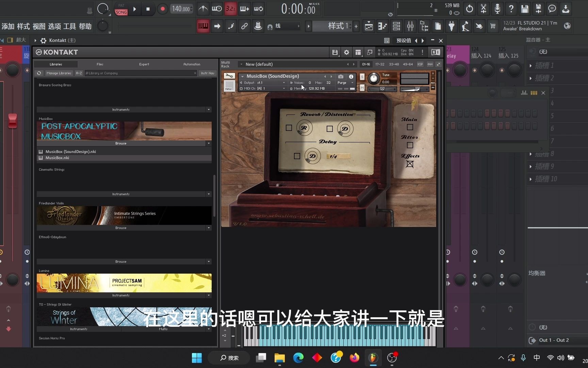Adjust the instrument volume slider

click(x=414, y=89)
